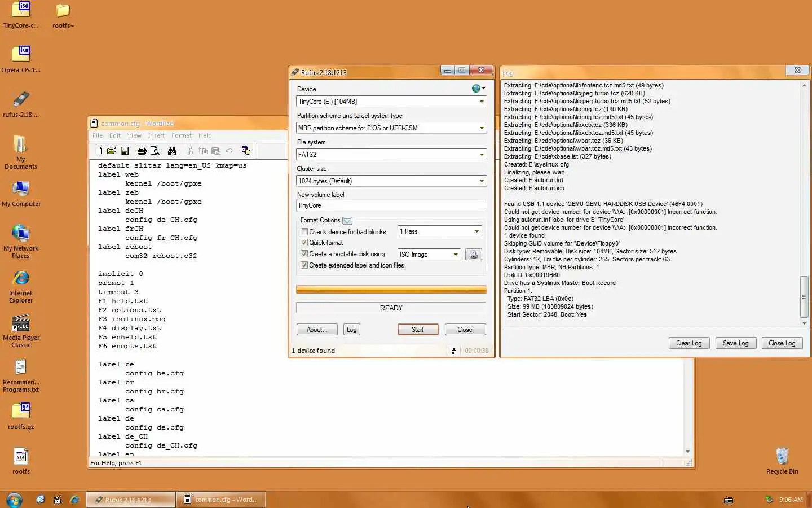812x508 pixels.
Task: Toggle Create extended label and icon files
Action: coord(304,265)
